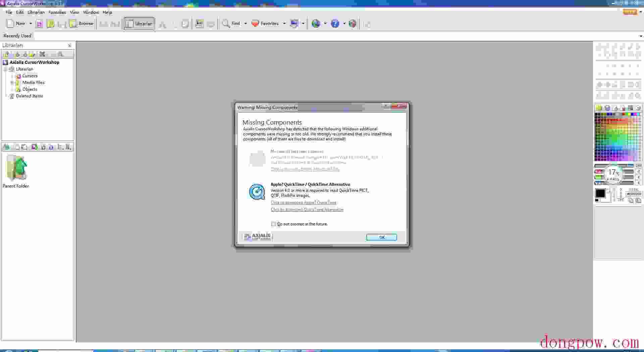
Task: Open the Edit menu
Action: [20, 12]
